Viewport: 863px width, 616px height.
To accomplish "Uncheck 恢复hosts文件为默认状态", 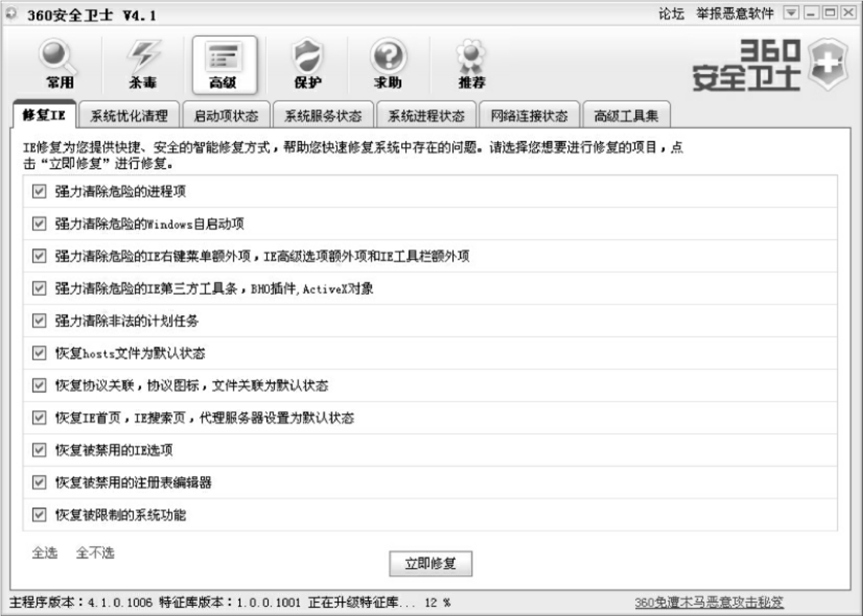I will point(39,353).
